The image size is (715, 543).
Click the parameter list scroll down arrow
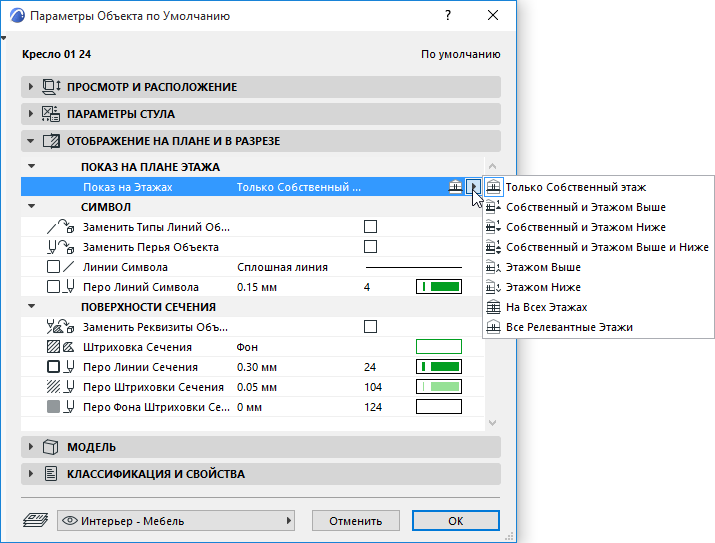click(492, 423)
